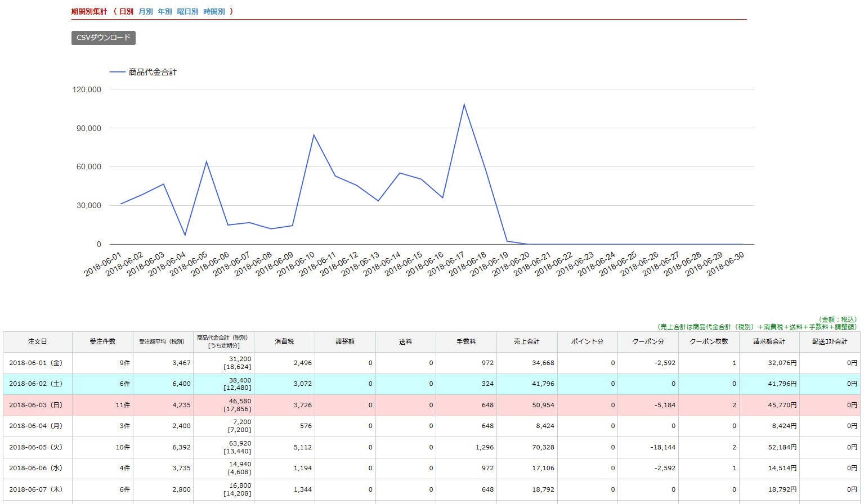
Task: Switch to 月別 monthly aggregation
Action: [145, 11]
